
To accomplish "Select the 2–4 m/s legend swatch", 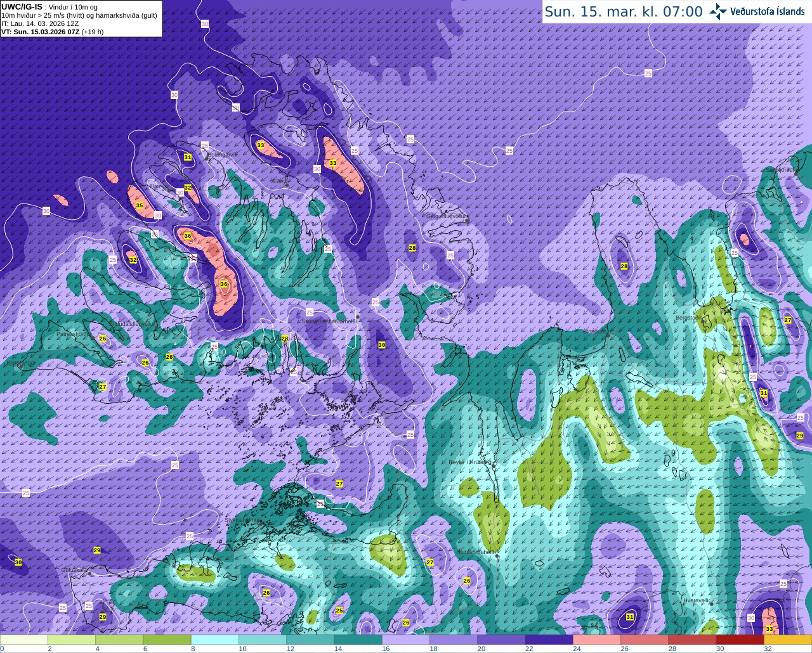I will tap(72, 640).
